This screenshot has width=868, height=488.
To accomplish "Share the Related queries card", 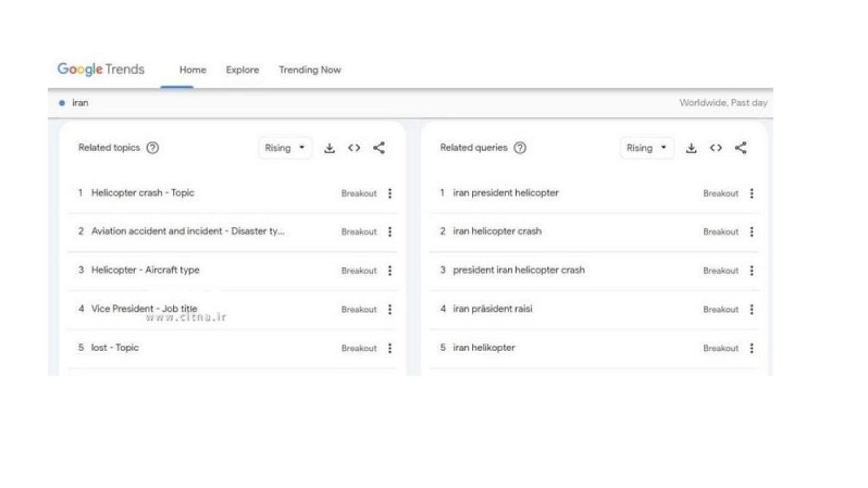I will pos(741,148).
